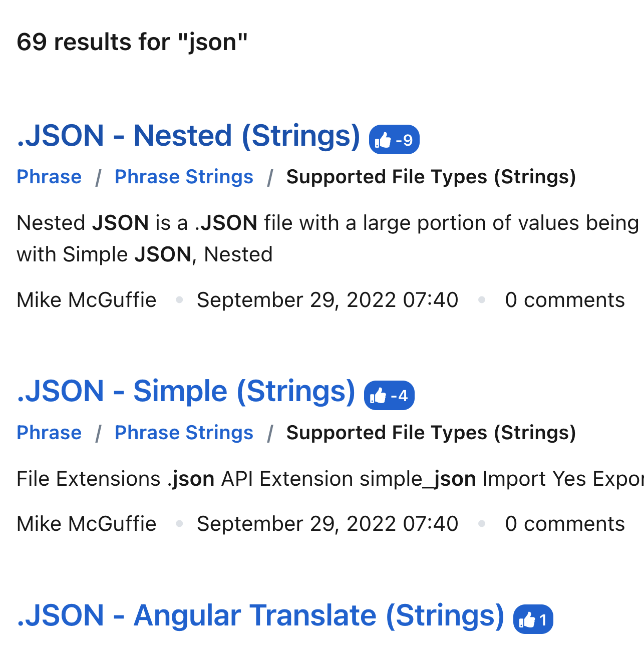Click the thumbs-up badge beside Angular Translate

[533, 620]
